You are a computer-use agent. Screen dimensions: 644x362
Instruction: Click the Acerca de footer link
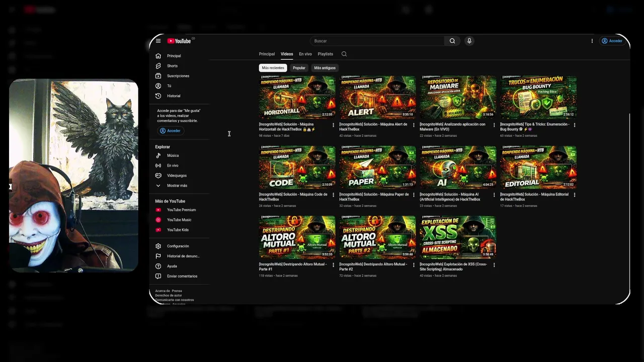[x=163, y=291]
